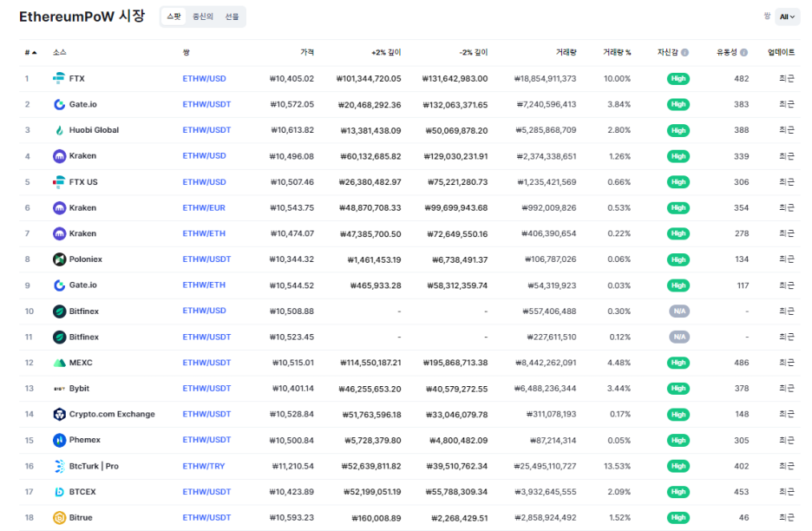This screenshot has width=812, height=531.
Task: Click the BTCEX logo icon
Action: coord(59,492)
